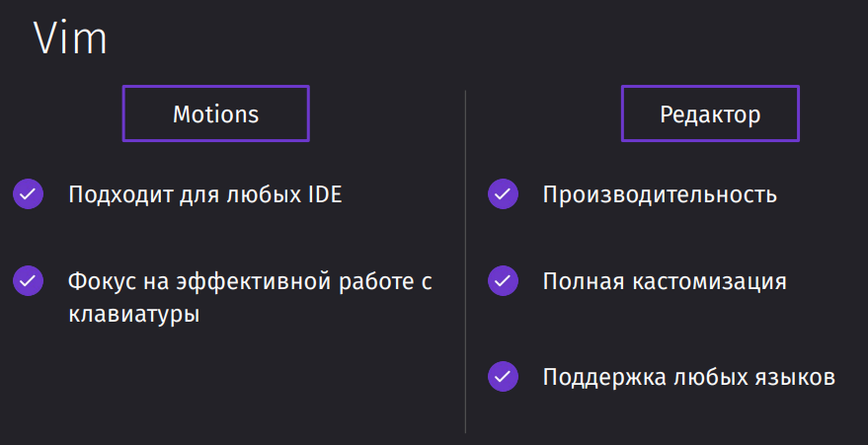
Task: Click the "Vim" slide title
Action: (x=70, y=38)
